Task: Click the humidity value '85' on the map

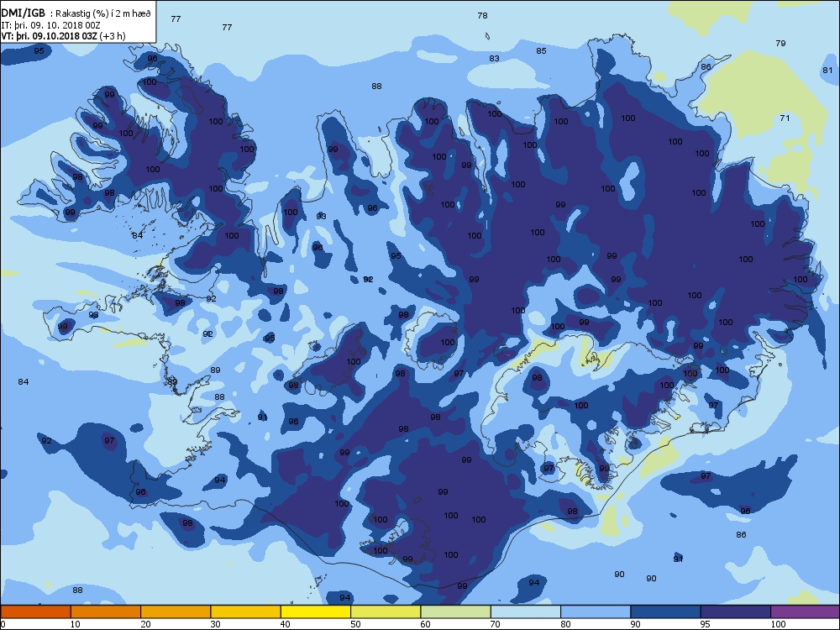Action: [x=542, y=51]
